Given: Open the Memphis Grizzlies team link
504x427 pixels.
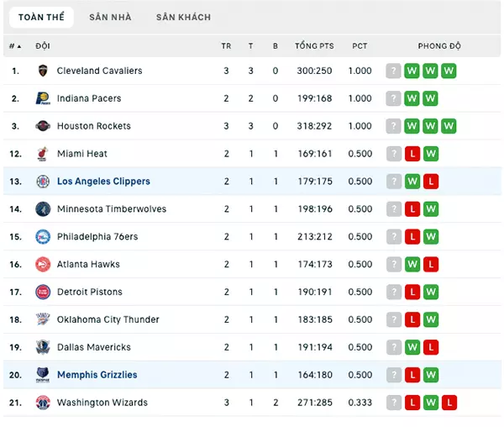Looking at the screenshot, I should pos(97,375).
